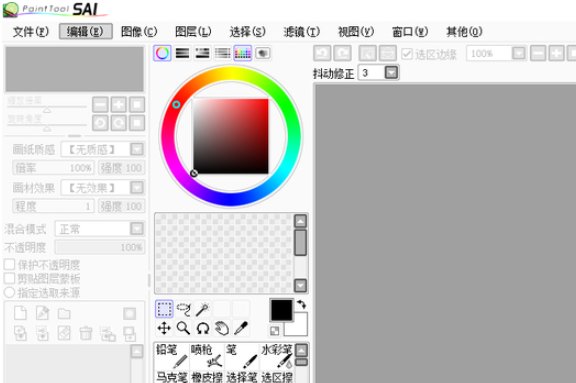Viewport: 576px width, 383px height.
Task: Select the eyedropper color picker tool
Action: click(241, 328)
